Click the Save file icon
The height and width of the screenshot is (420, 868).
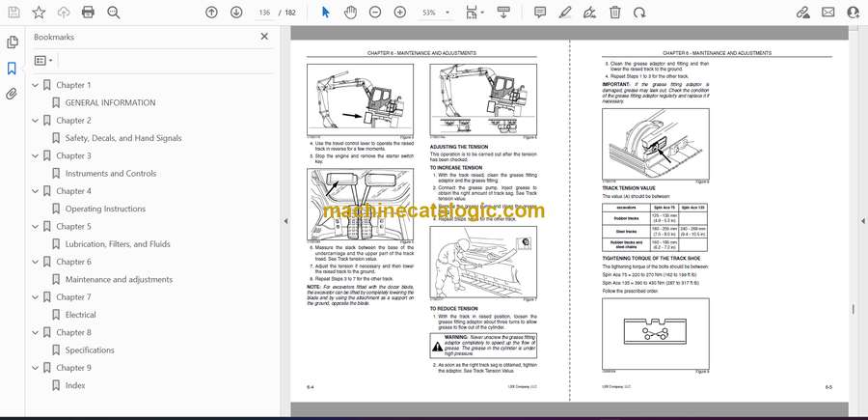[14, 13]
